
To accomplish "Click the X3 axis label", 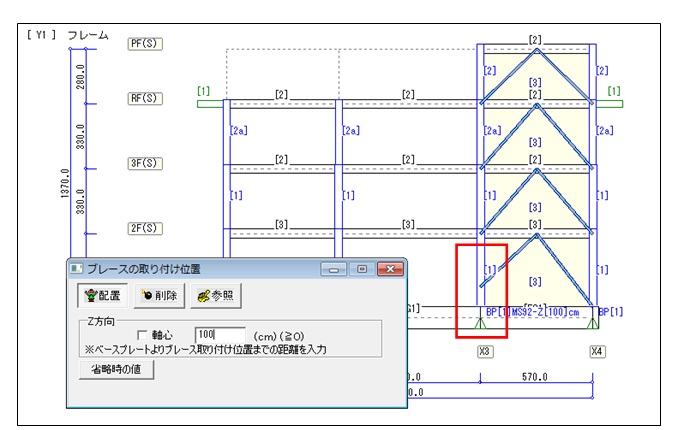I will coord(484,352).
